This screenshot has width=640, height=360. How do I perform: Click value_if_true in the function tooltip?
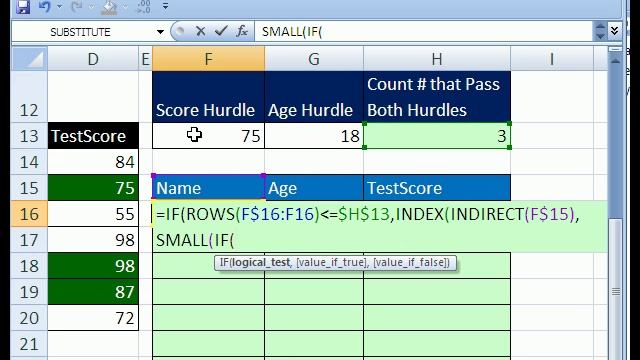(331, 262)
